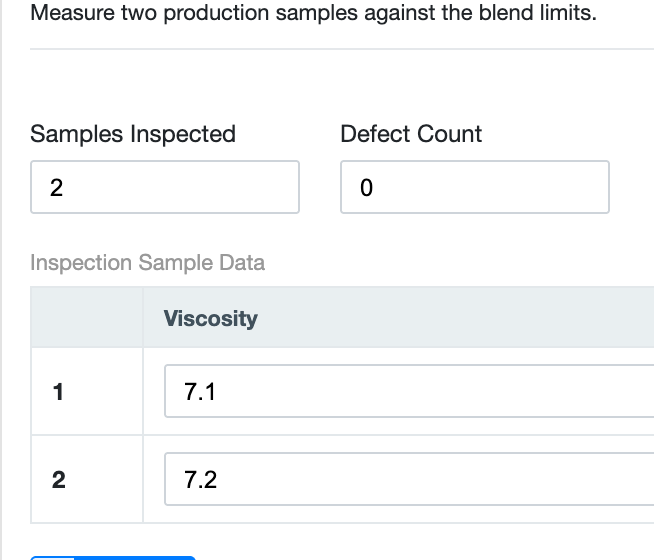Screen dimensions: 654x560
Task: Click the blend limits description text
Action: click(313, 13)
